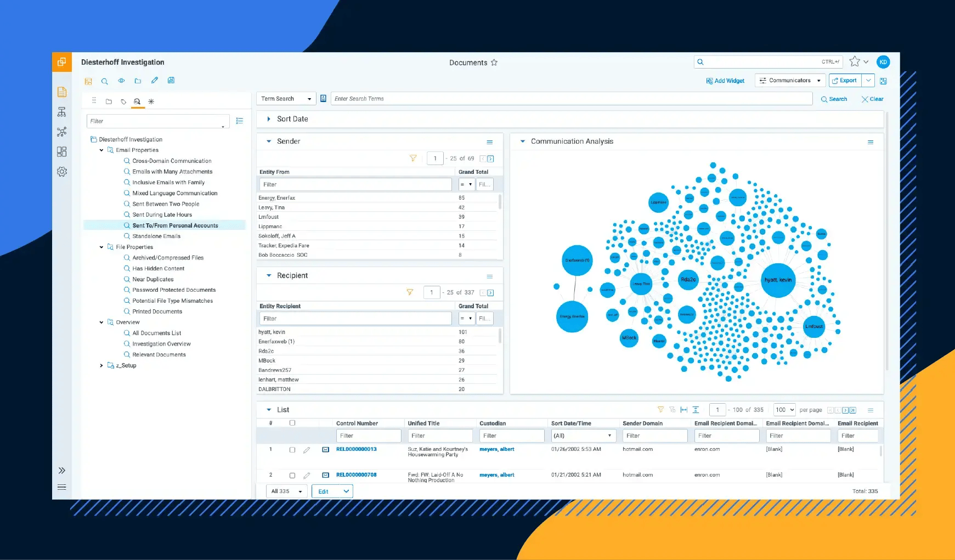Viewport: 955px width, 560px height.
Task: Open the Documents sidebar icon
Action: pyautogui.click(x=62, y=92)
